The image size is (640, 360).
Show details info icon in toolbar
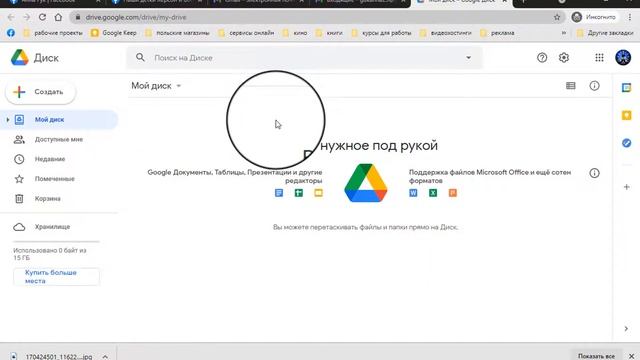594,86
